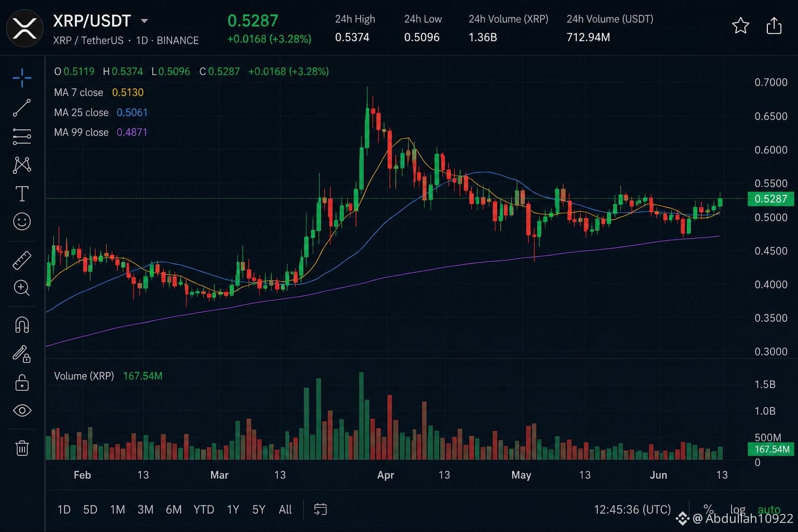Select the 1D time range
Image resolution: width=798 pixels, height=532 pixels.
[x=64, y=510]
